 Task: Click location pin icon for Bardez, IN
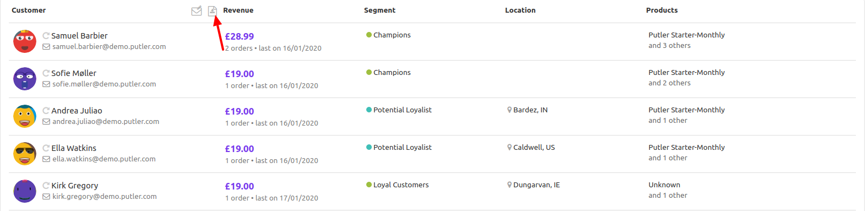point(509,110)
